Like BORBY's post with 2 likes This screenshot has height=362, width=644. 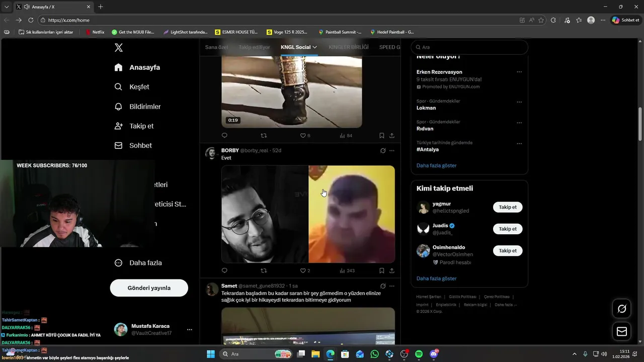(x=305, y=270)
